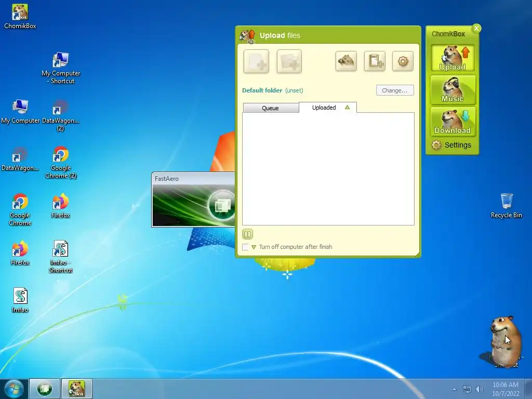
Task: Click green triangle on Uploaded tab
Action: click(347, 107)
